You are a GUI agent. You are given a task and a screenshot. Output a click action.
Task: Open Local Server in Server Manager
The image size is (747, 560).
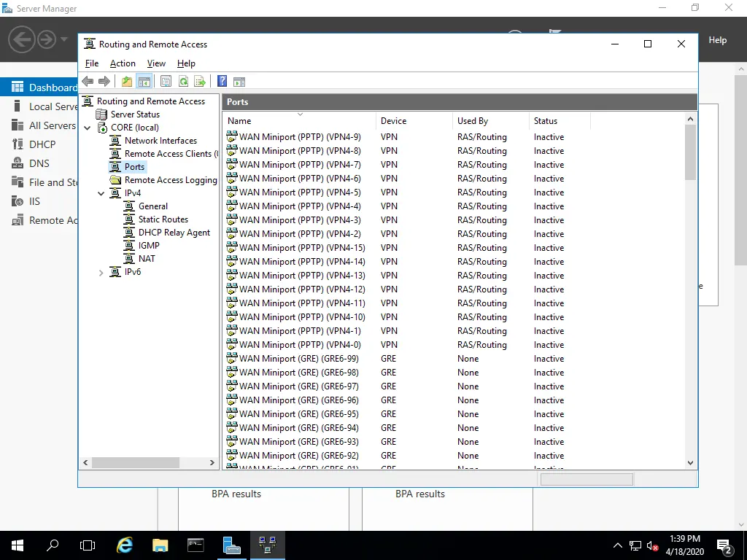coord(39,106)
